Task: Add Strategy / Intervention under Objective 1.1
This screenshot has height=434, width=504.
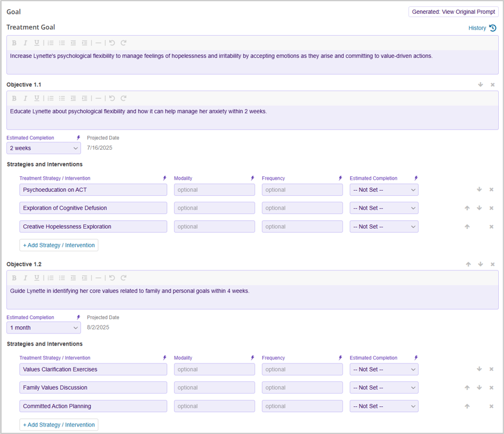Action: click(x=59, y=245)
